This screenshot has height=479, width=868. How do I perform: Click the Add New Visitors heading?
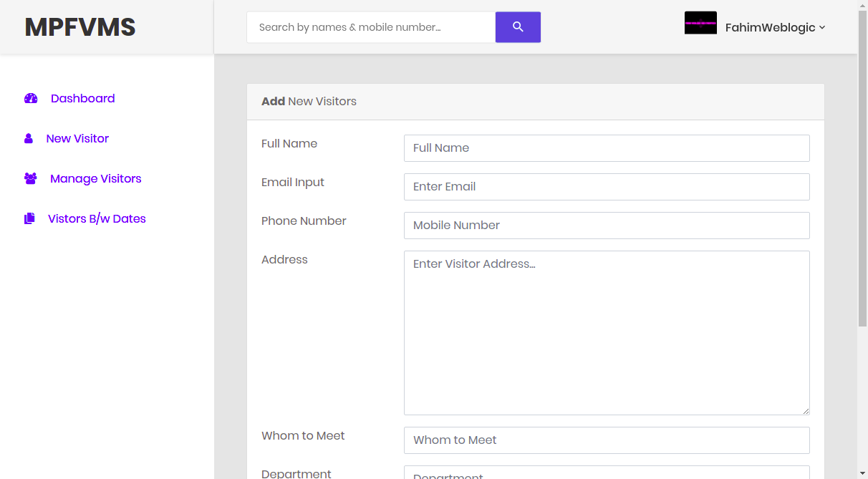(309, 102)
